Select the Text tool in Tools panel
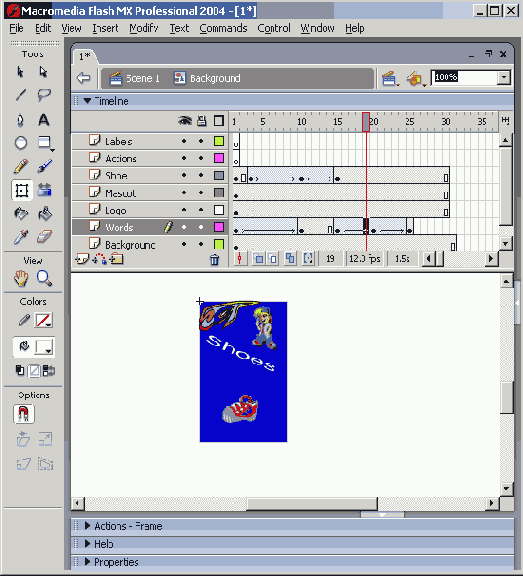 (x=44, y=120)
